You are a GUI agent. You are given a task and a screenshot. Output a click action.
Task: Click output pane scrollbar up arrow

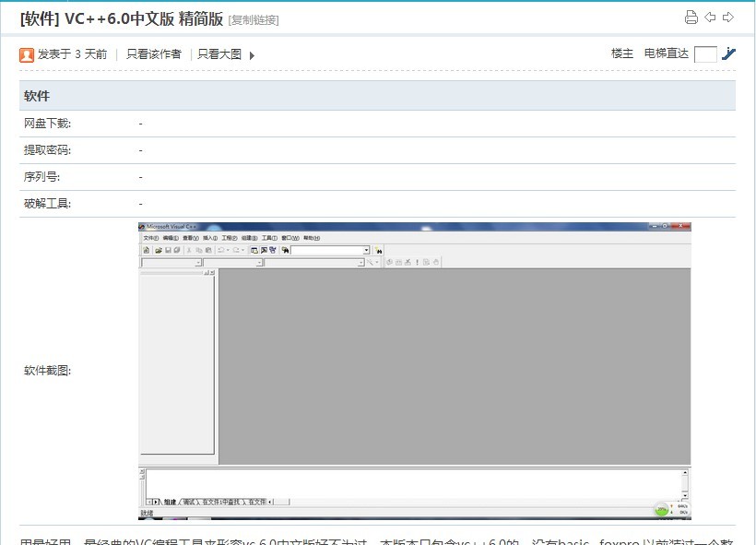click(685, 473)
